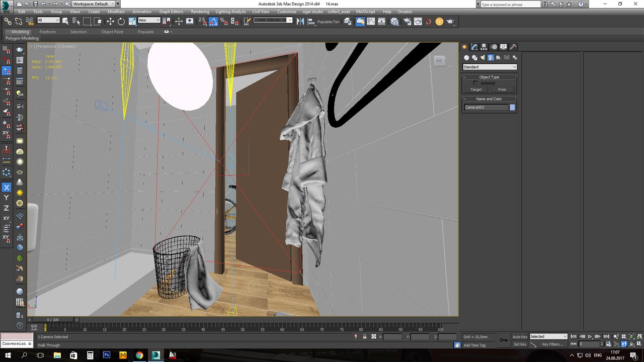This screenshot has width=644, height=362.
Task: Enable the AutoGrid checkbox
Action: pos(475,83)
